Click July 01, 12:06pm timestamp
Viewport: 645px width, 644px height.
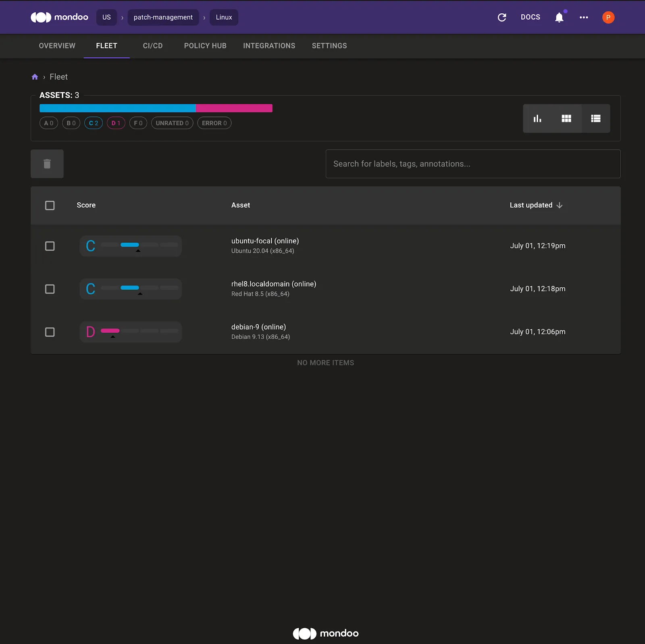538,332
